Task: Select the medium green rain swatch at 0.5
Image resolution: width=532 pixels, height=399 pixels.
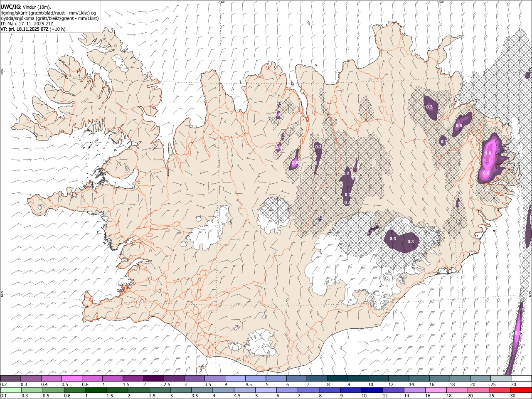Action: (53, 390)
